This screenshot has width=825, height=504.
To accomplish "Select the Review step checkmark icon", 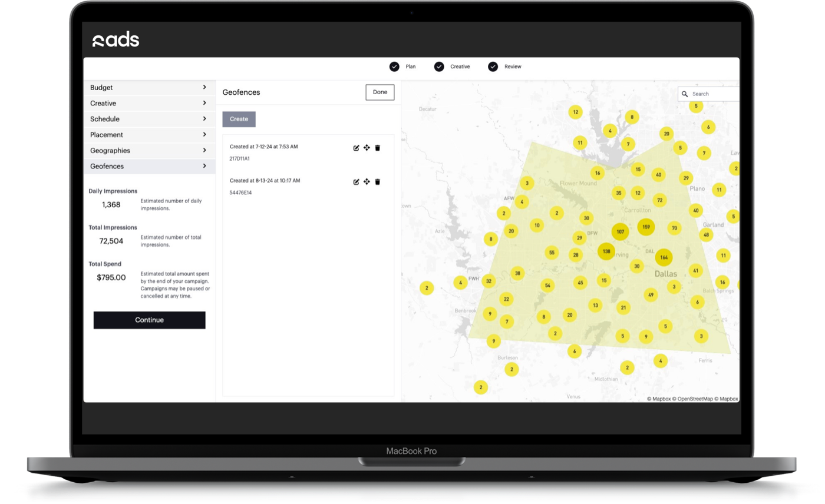I will [493, 67].
